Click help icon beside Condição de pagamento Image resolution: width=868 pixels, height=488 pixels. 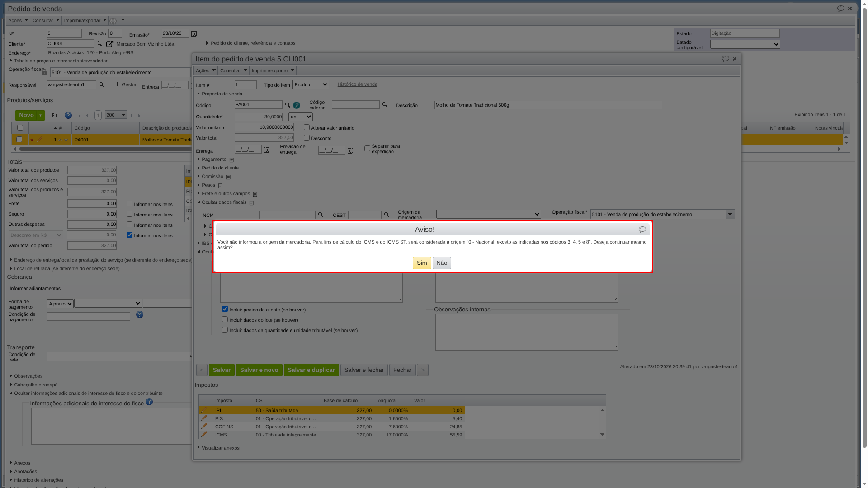pyautogui.click(x=140, y=314)
